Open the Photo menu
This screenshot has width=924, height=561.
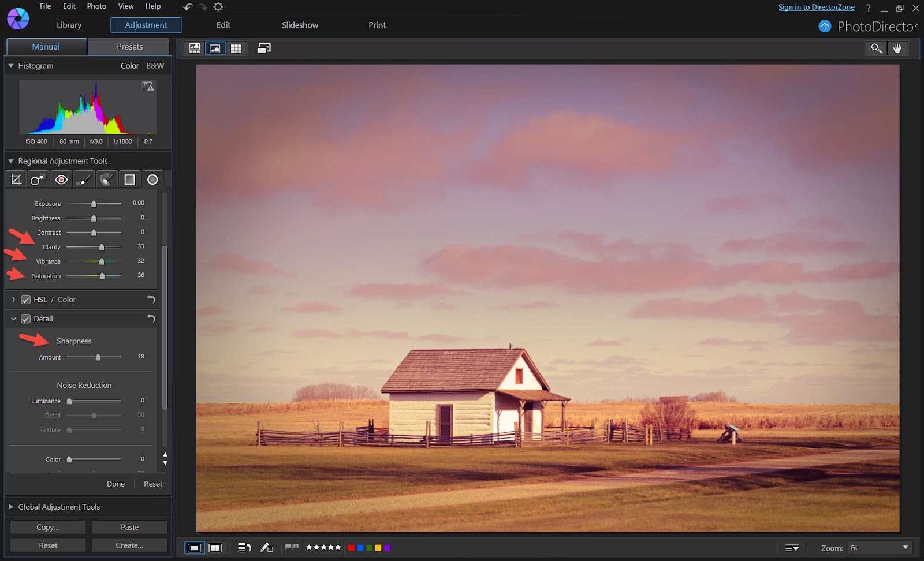click(x=96, y=6)
